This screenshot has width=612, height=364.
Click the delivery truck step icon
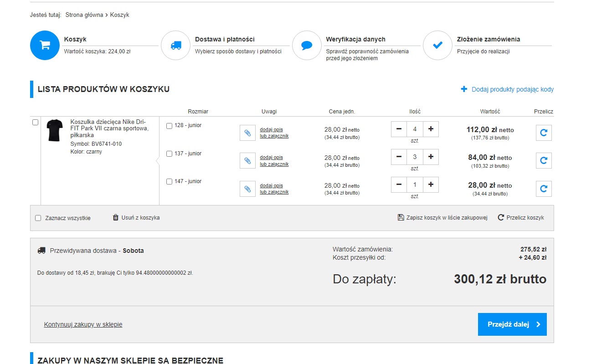tap(175, 45)
